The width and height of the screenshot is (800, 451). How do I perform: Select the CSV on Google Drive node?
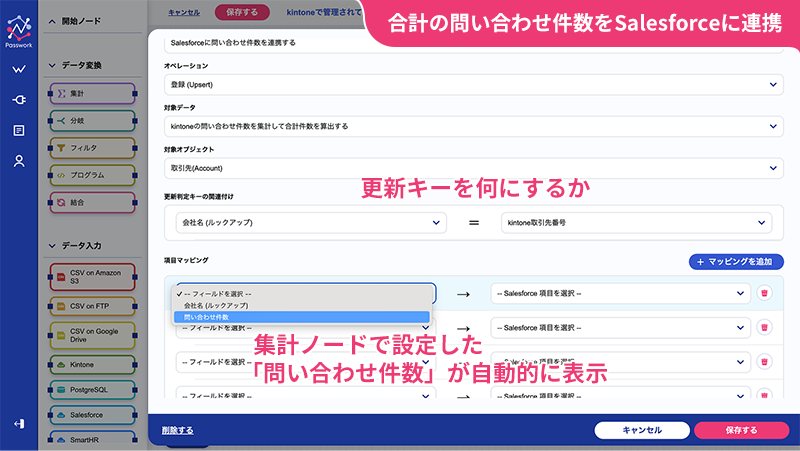[x=92, y=335]
